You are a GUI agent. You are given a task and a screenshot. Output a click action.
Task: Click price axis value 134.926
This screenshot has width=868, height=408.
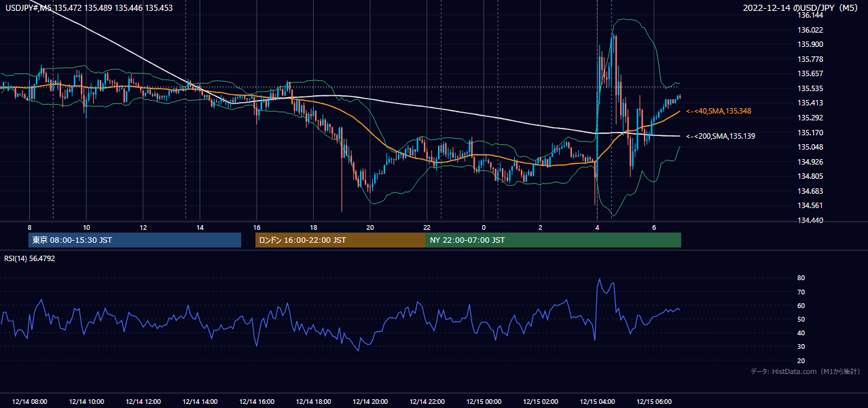810,162
